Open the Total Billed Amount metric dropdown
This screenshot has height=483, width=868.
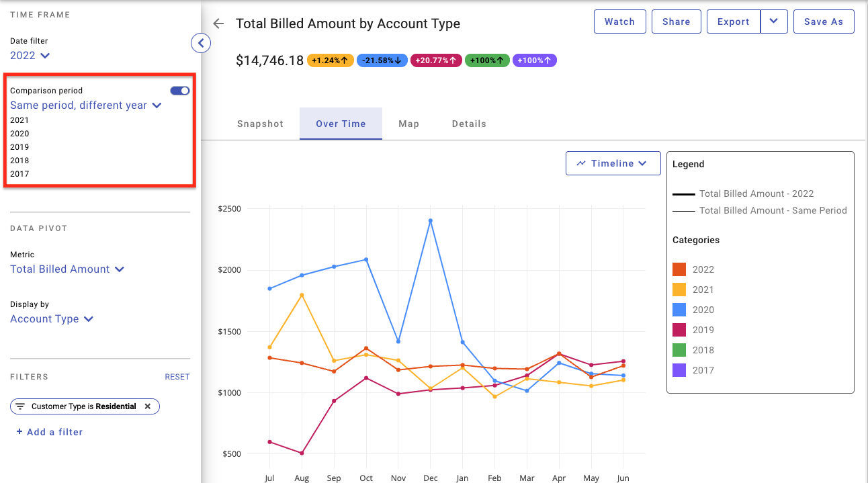pos(67,269)
